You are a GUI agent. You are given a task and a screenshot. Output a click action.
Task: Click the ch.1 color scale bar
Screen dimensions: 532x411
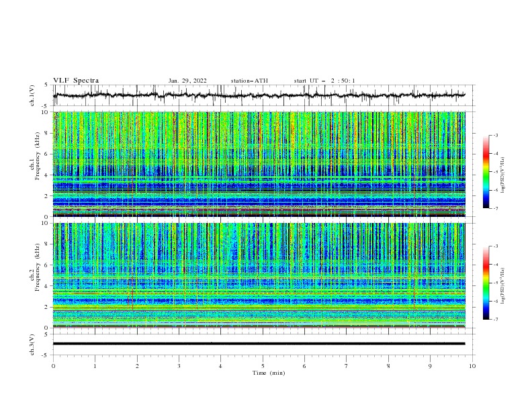click(486, 172)
